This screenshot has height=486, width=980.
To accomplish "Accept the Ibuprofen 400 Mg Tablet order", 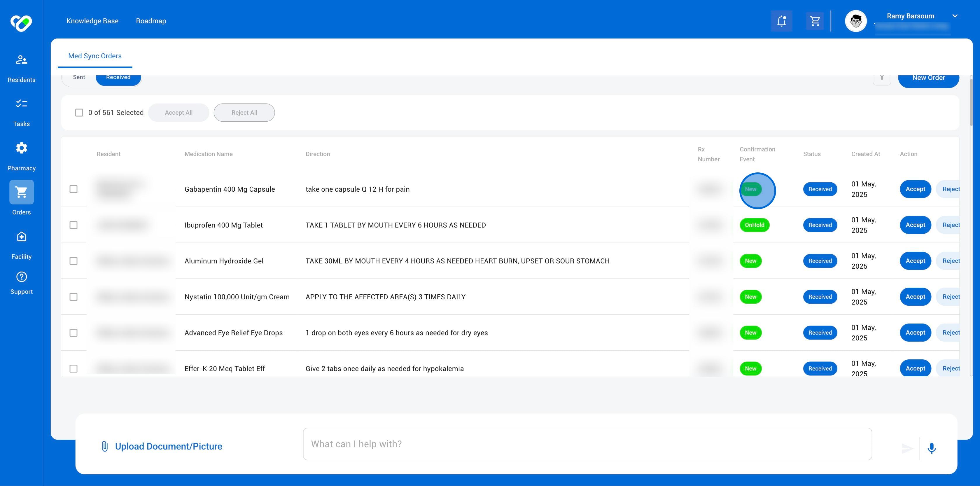I will click(x=915, y=225).
